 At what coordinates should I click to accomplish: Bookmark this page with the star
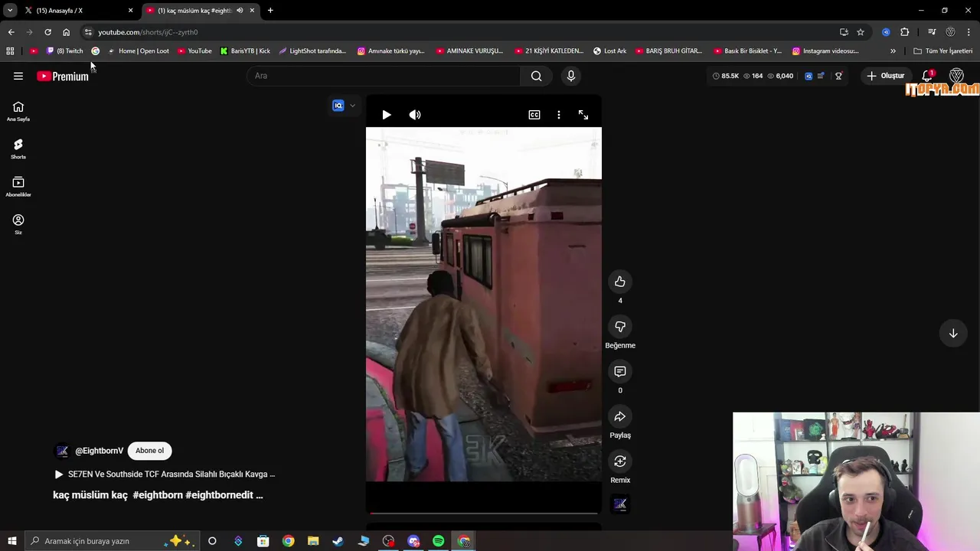pos(861,32)
